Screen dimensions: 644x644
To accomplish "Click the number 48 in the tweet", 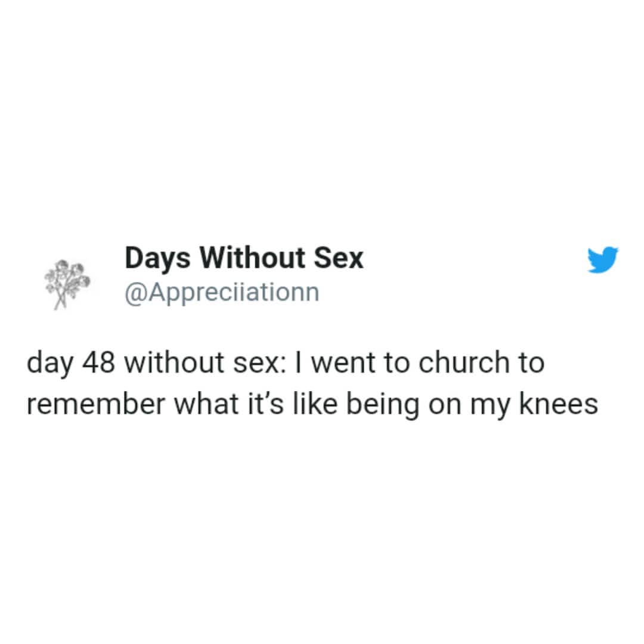I will coord(98,363).
